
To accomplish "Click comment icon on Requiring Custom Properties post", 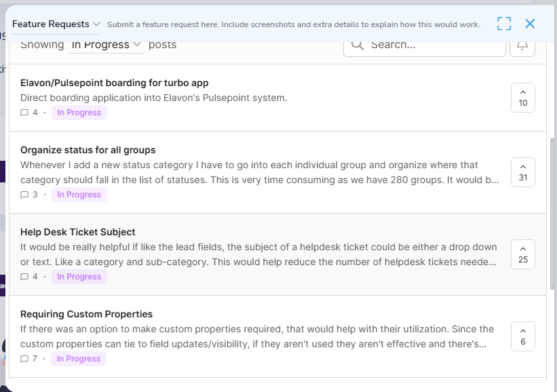I will [x=25, y=359].
